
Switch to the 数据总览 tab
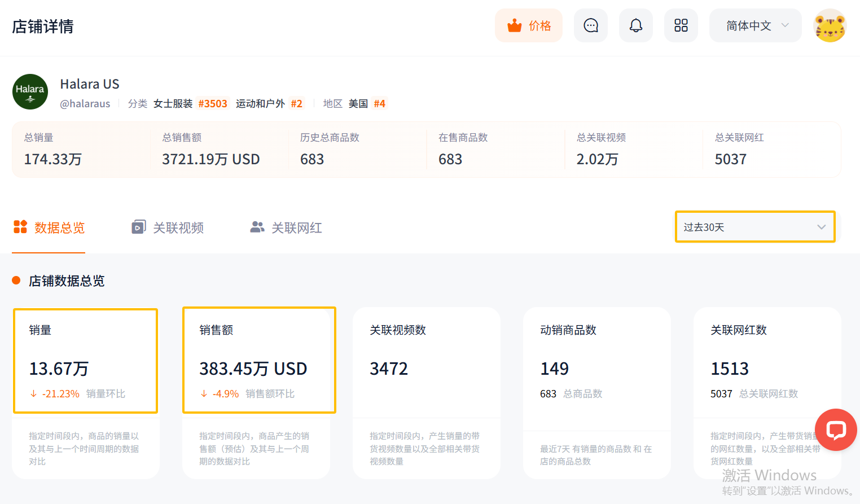point(49,227)
